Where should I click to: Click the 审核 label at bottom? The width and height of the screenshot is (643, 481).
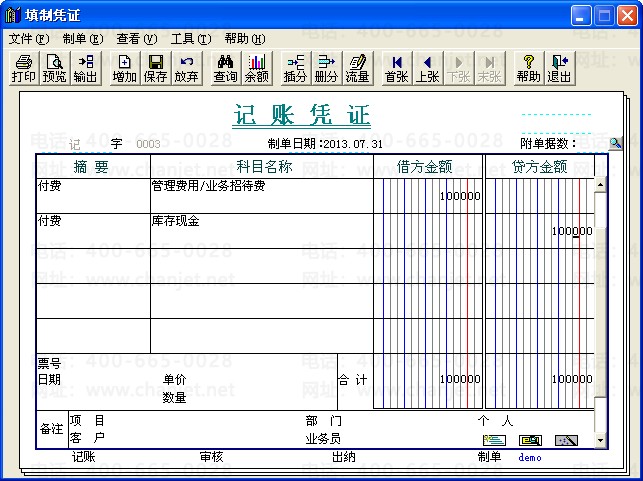click(x=211, y=457)
